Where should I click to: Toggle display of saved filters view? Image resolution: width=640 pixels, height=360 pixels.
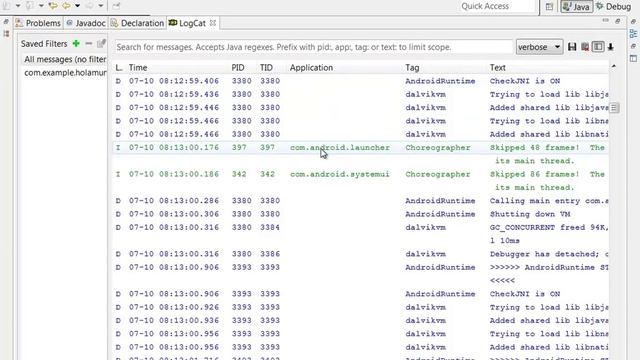coord(598,47)
